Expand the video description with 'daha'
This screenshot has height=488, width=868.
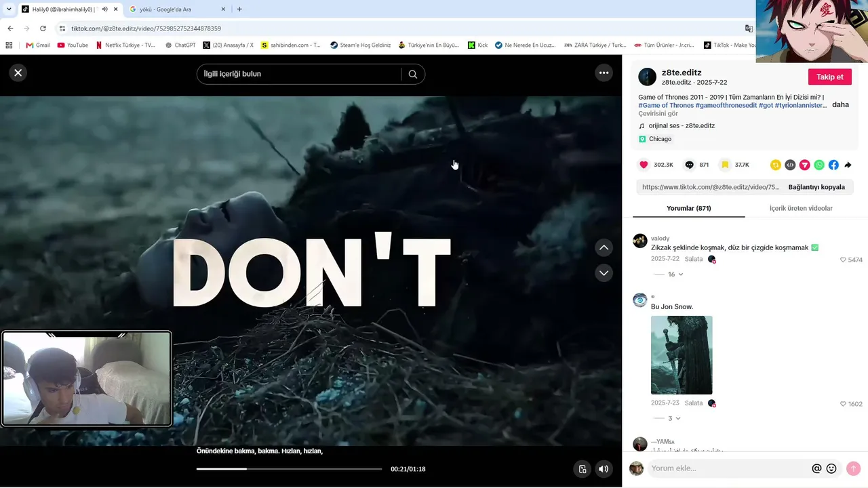840,104
